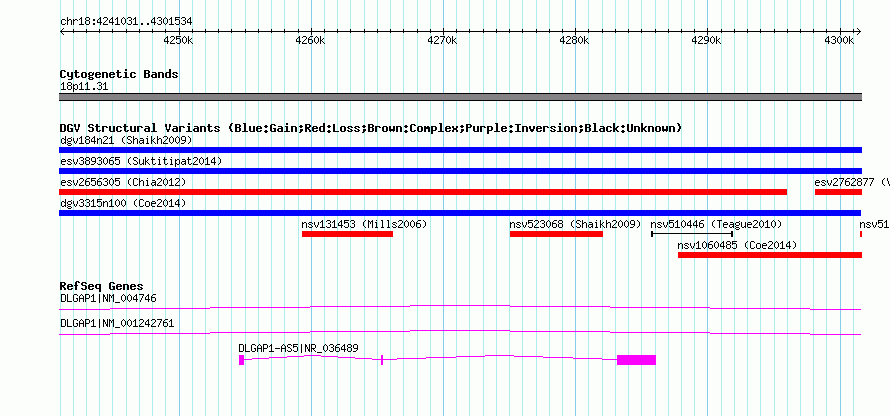Click the blue gain bar for dgv184n21
The height and width of the screenshot is (416, 890).
tap(460, 150)
